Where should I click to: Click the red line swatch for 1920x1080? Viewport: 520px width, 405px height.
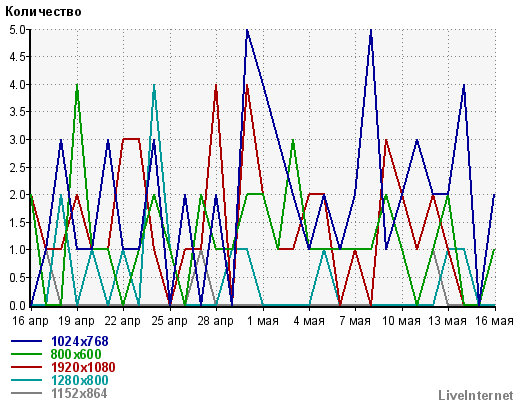pos(27,367)
